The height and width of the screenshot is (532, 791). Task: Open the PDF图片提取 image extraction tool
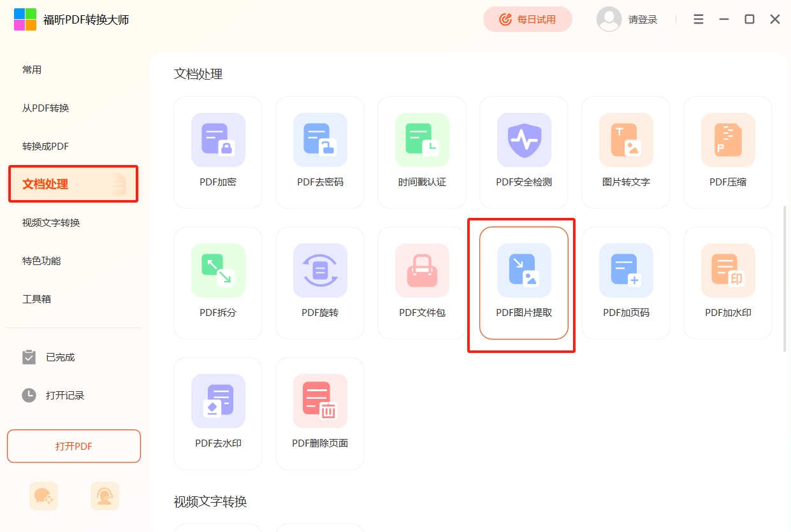(x=524, y=283)
